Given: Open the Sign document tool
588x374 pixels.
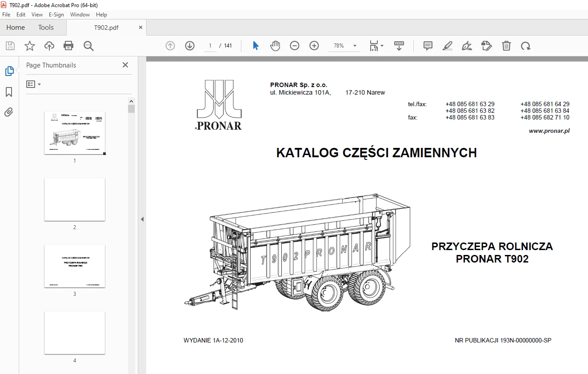Looking at the screenshot, I should coord(467,46).
